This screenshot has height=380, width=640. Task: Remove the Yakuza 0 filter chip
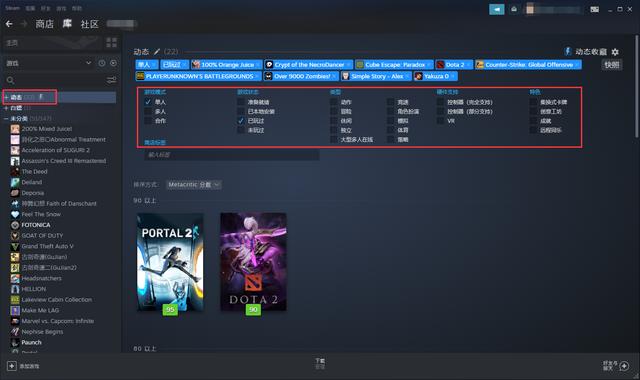[x=453, y=76]
